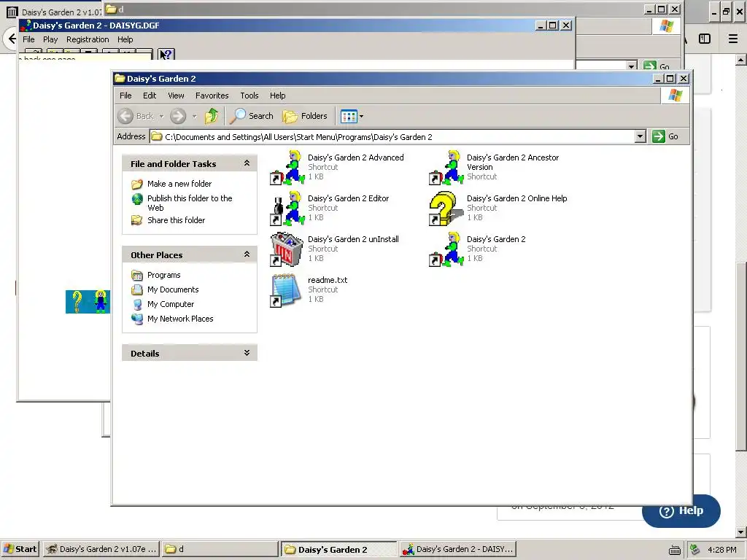Collapse the Other Places panel
The image size is (747, 560).
[x=247, y=254]
